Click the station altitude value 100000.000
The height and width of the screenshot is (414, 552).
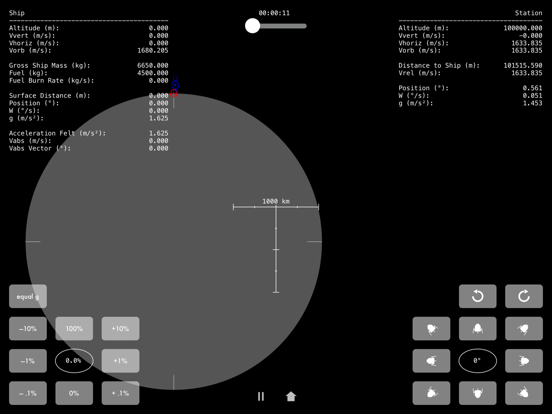pyautogui.click(x=523, y=28)
